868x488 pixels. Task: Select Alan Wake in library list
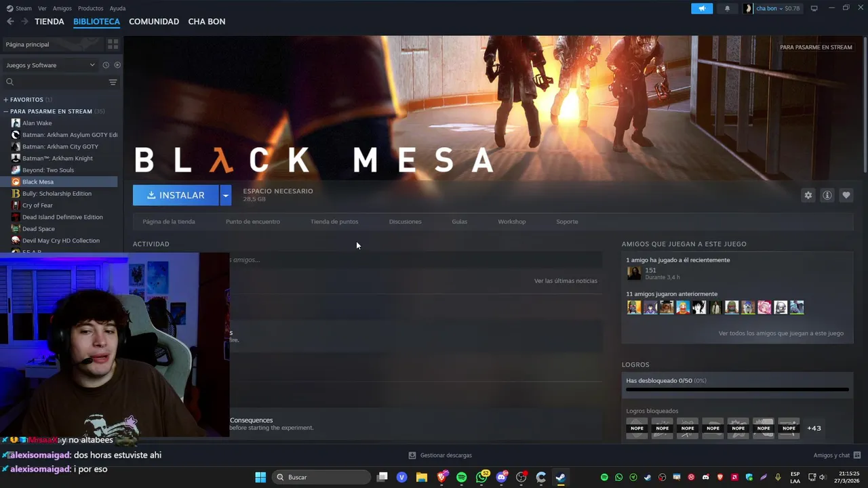(x=37, y=123)
